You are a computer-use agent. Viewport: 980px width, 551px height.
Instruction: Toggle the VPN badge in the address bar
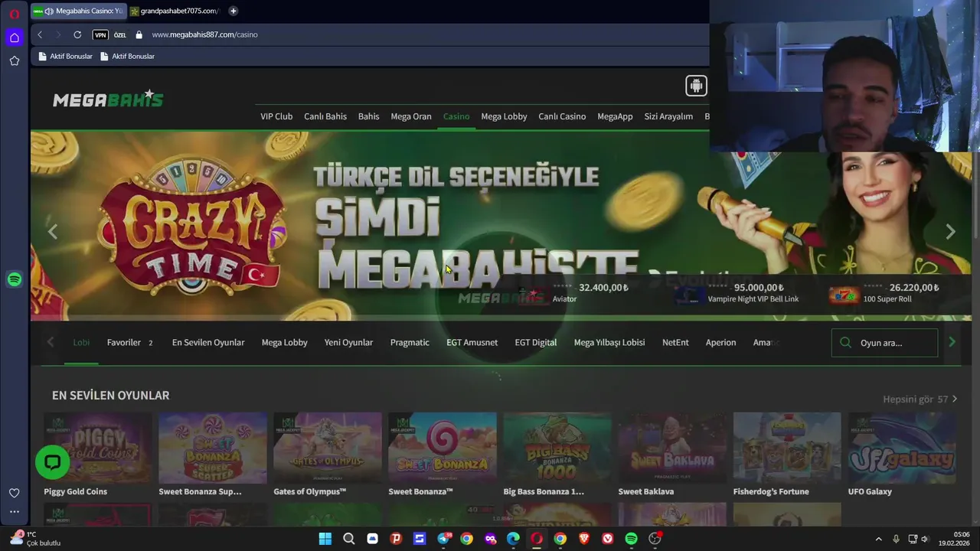[x=100, y=34]
